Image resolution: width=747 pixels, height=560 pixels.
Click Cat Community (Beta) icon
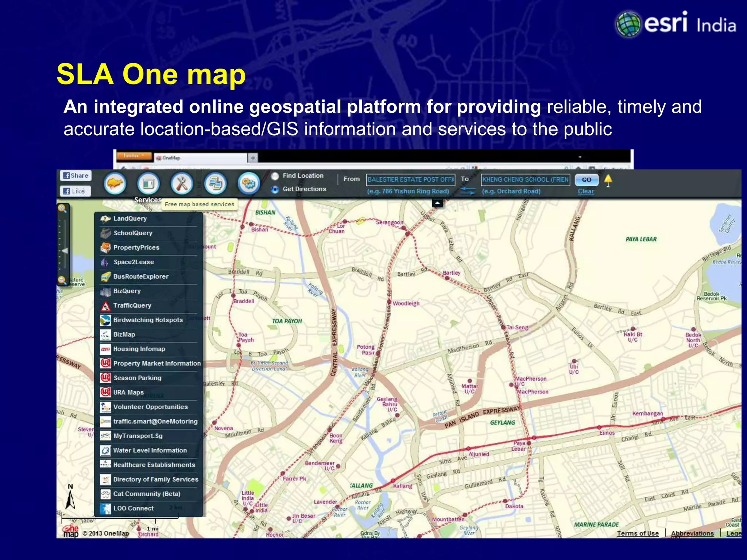105,494
